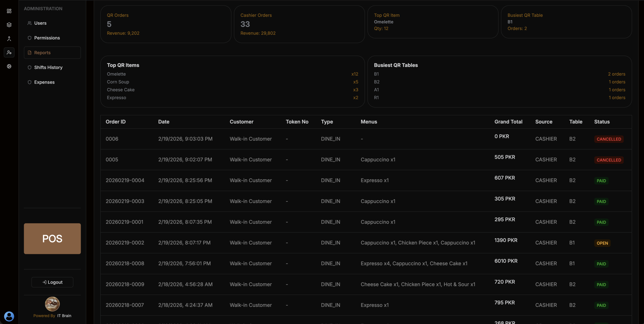
Task: Click the OPEN status badge of order 20260219-0002
Action: (x=602, y=243)
